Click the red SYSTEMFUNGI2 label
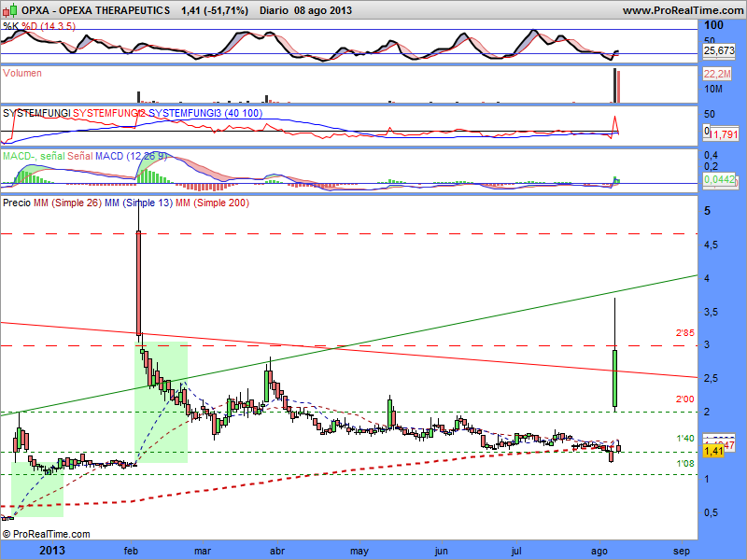The height and width of the screenshot is (560, 747). pos(109,113)
